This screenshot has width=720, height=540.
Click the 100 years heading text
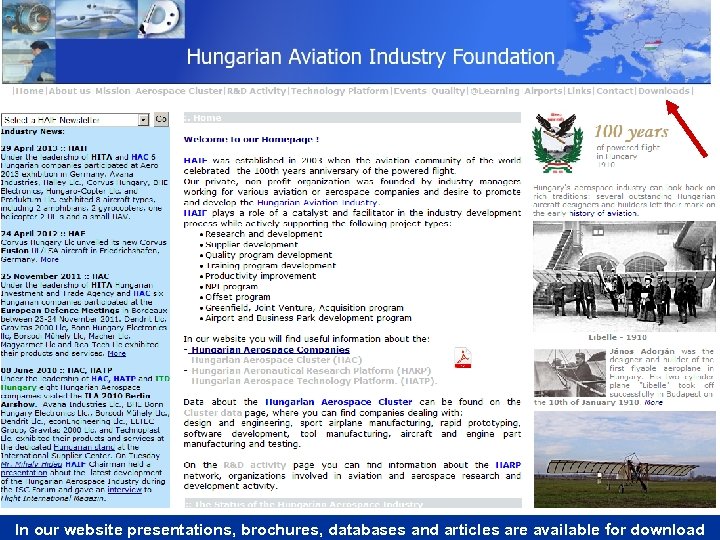(631, 132)
